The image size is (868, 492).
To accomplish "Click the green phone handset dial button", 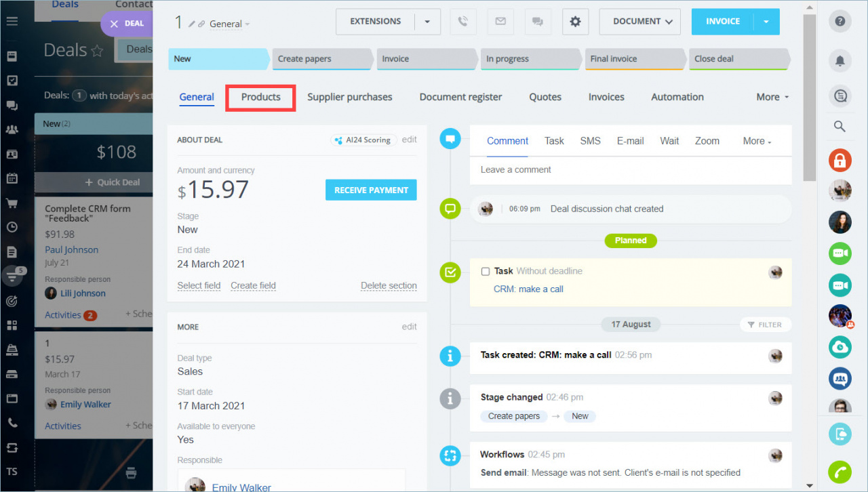I will [840, 471].
